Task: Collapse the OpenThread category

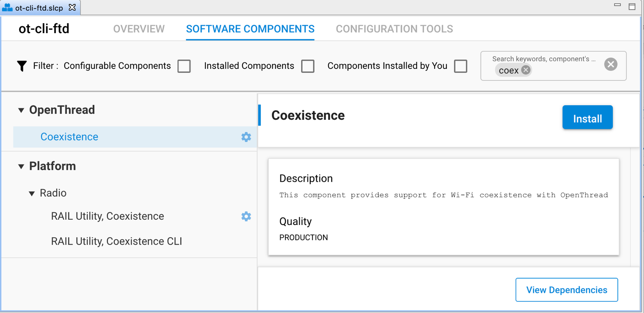Action: point(21,110)
